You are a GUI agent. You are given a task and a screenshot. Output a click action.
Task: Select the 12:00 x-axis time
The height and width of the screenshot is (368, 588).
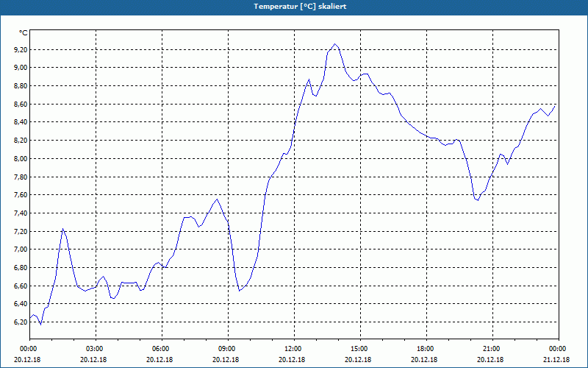point(292,349)
